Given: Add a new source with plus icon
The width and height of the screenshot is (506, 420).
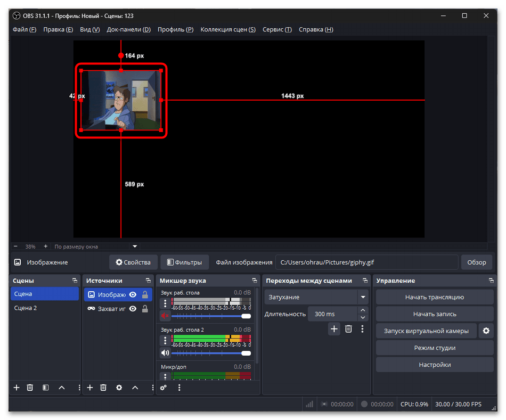Looking at the screenshot, I should (x=89, y=388).
